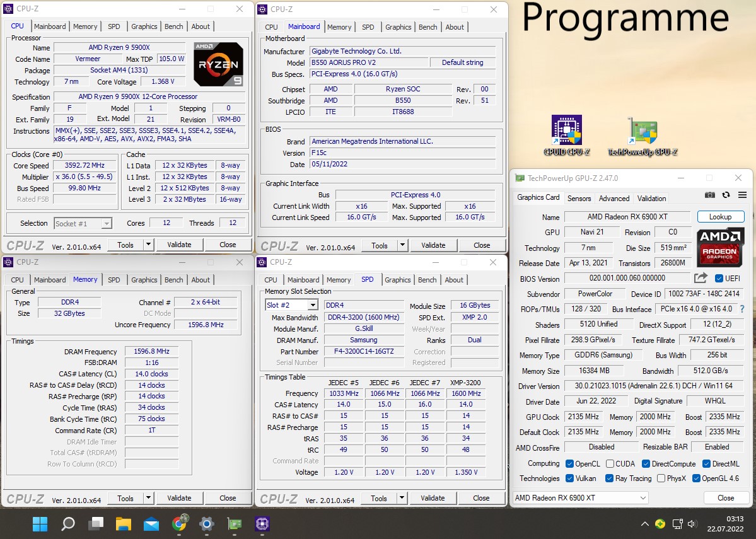Open Settings gear icon in the taskbar
Screen dimensions: 756x539
coord(207,524)
